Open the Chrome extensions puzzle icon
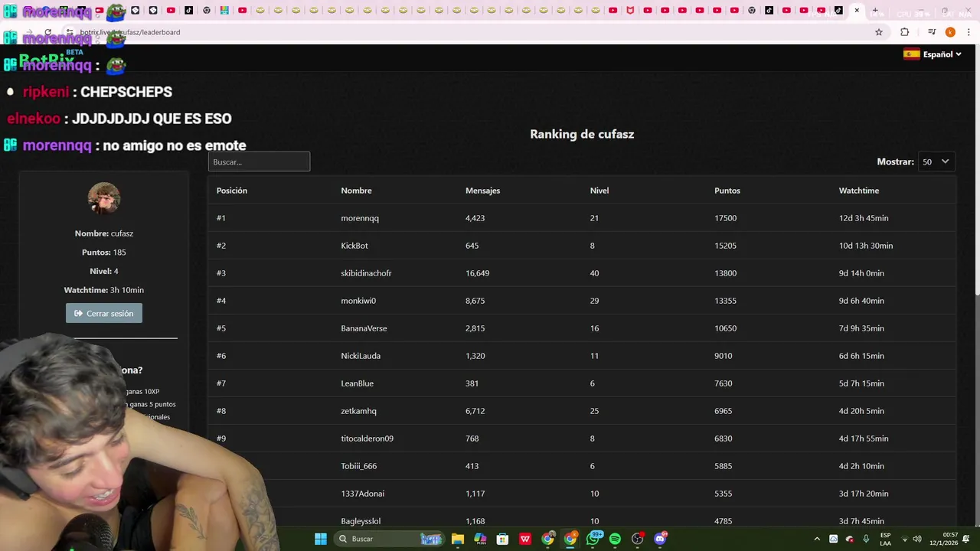The image size is (980, 551). pos(904,32)
